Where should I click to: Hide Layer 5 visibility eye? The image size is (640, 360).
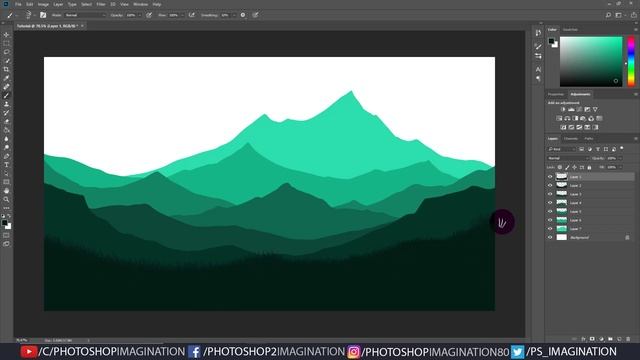click(x=550, y=211)
